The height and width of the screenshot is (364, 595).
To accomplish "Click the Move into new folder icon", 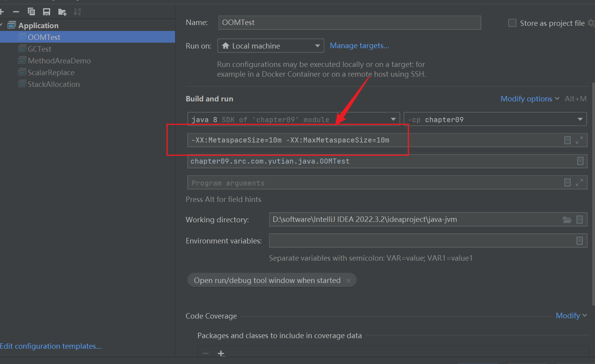I will pyautogui.click(x=62, y=12).
